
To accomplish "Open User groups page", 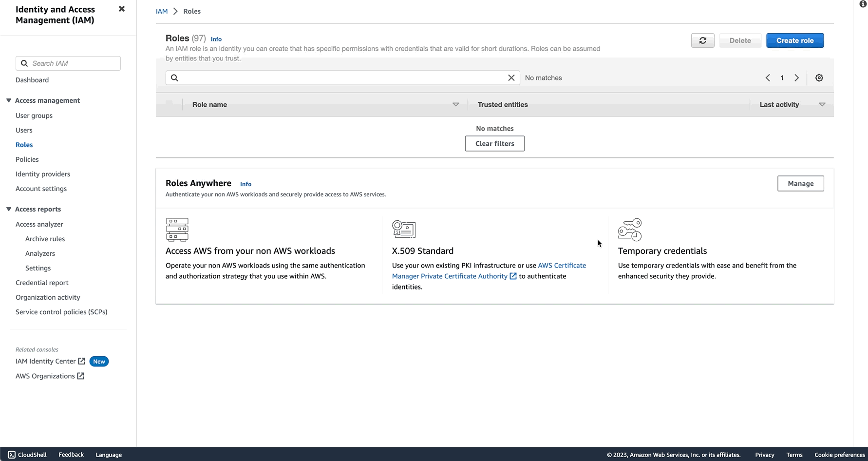I will pyautogui.click(x=34, y=115).
